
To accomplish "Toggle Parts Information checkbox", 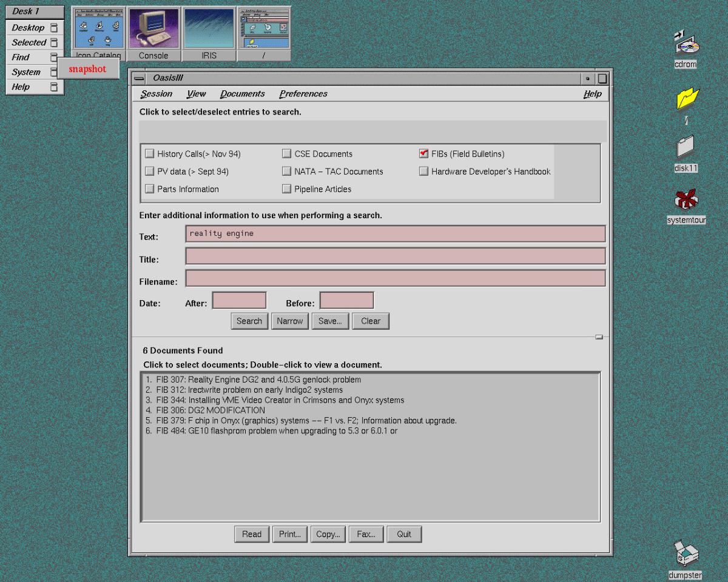I will (x=149, y=189).
